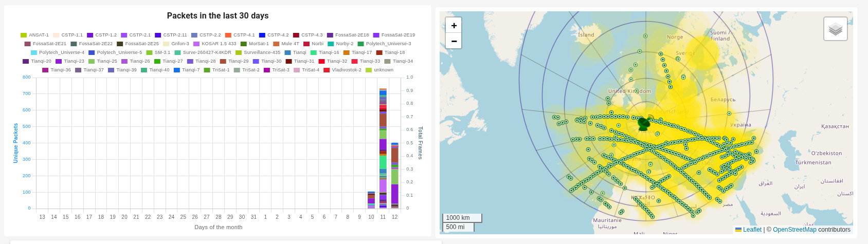Click Tianqi-34 legend label
The image size is (868, 244).
pos(403,61)
